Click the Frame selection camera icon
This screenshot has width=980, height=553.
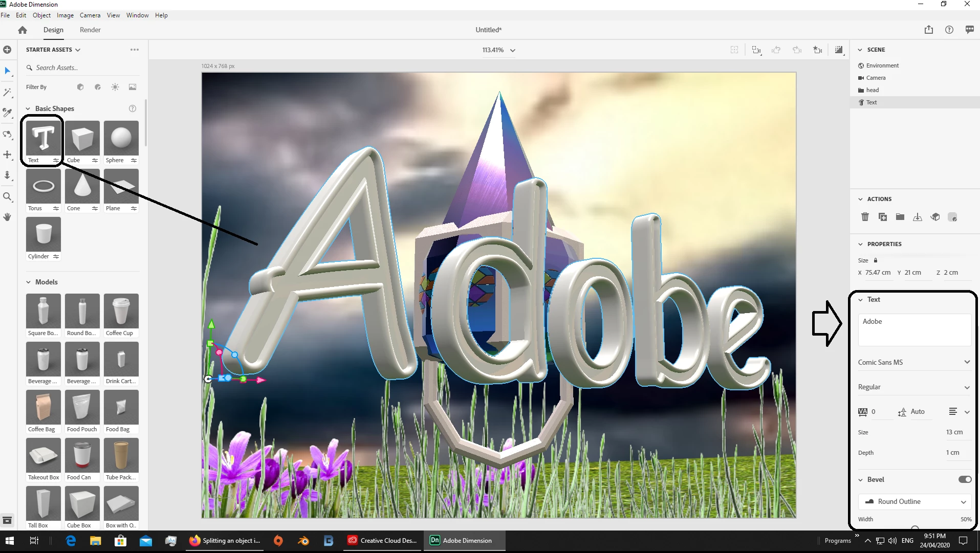point(756,50)
